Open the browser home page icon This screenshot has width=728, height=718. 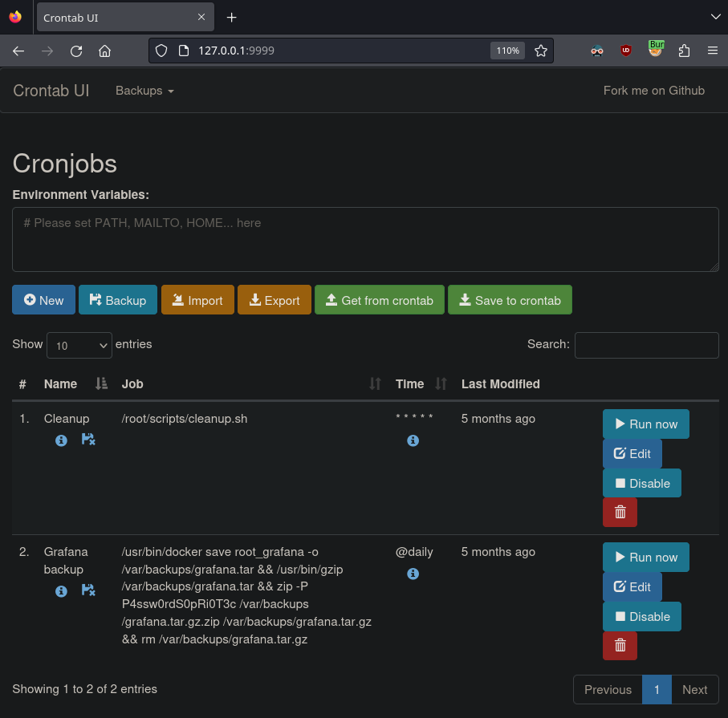coord(105,51)
